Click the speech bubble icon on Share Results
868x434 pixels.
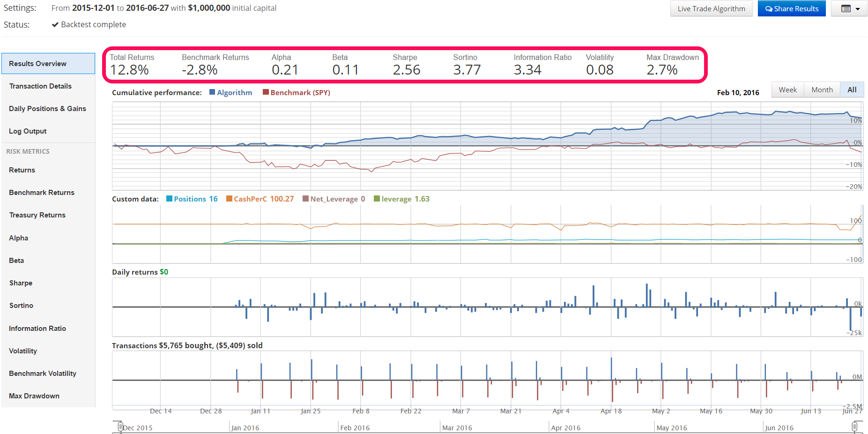point(769,8)
